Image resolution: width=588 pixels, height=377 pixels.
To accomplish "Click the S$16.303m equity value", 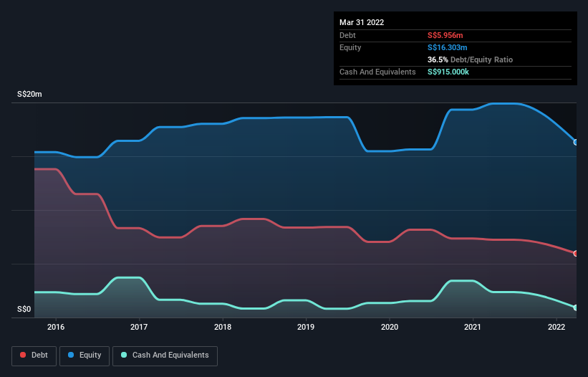I will point(448,47).
